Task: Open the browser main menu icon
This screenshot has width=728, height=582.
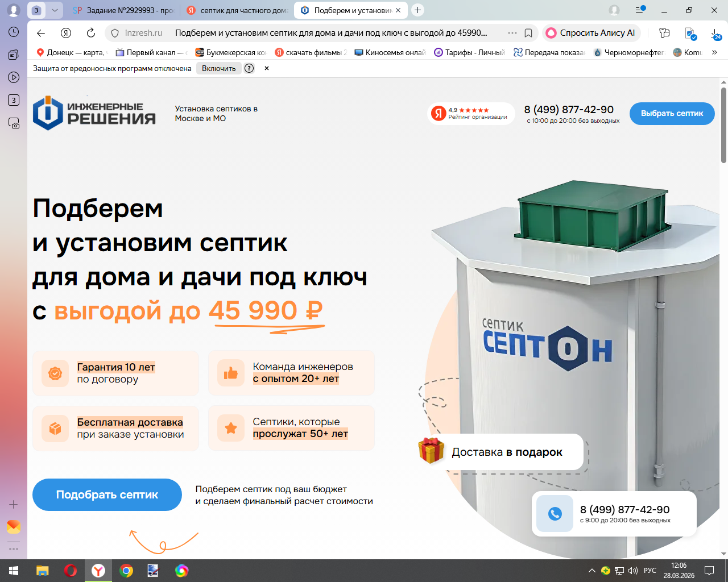Action: coord(640,10)
